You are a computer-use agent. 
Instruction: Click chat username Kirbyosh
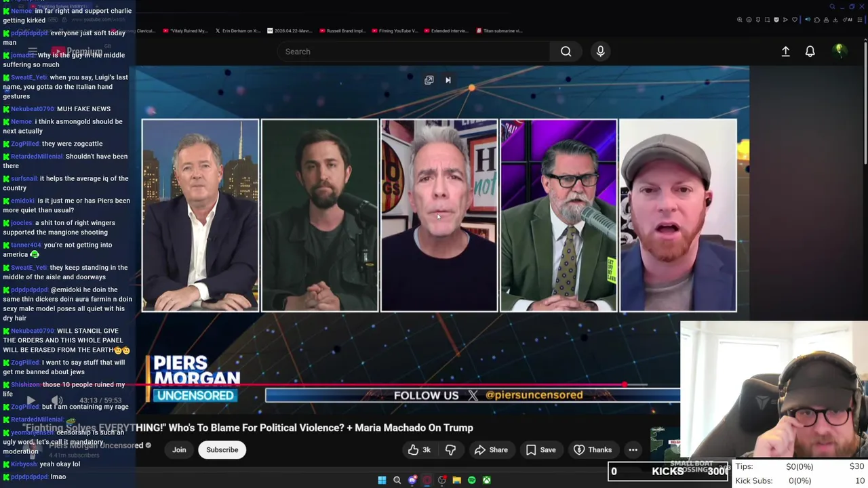[24, 464]
